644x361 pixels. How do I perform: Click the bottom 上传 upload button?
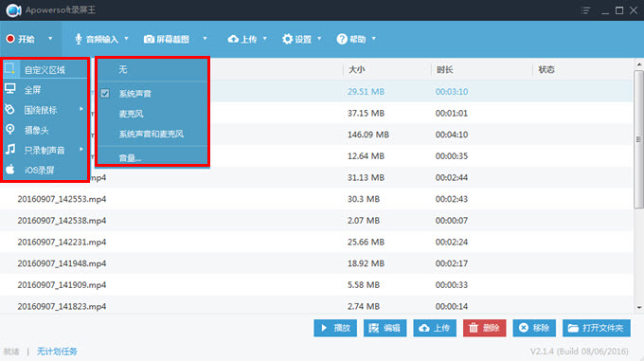tap(435, 328)
